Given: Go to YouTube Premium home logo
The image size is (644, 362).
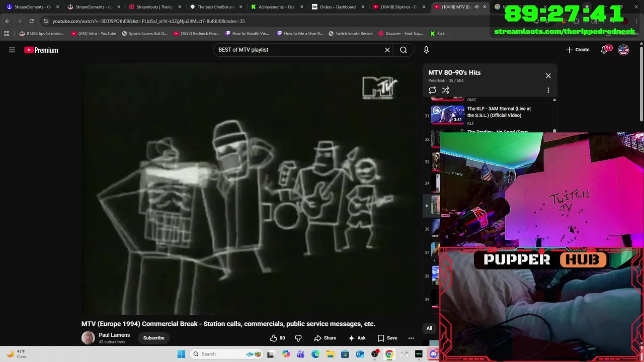Looking at the screenshot, I should [x=41, y=50].
